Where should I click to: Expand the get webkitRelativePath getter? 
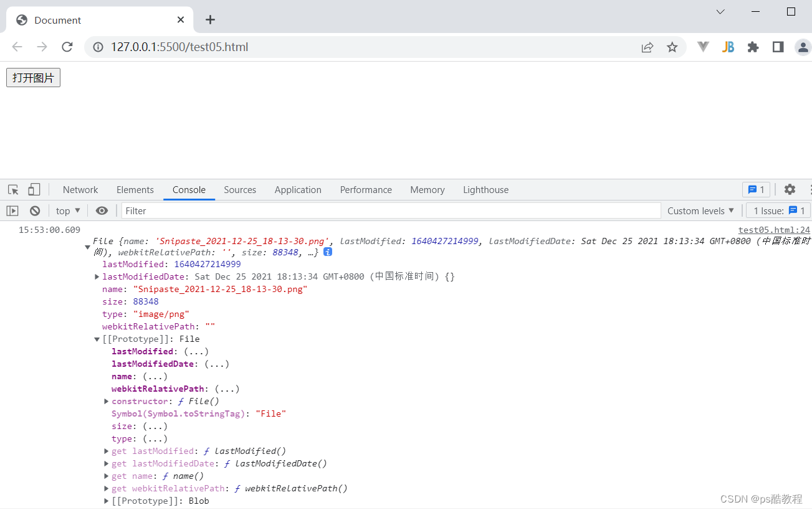(106, 489)
